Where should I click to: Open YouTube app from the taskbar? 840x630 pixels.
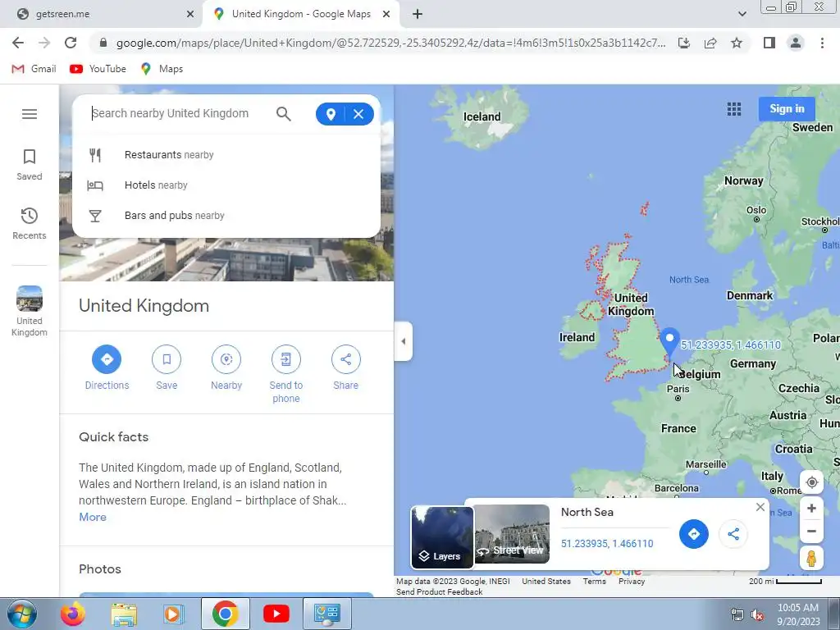click(x=276, y=614)
